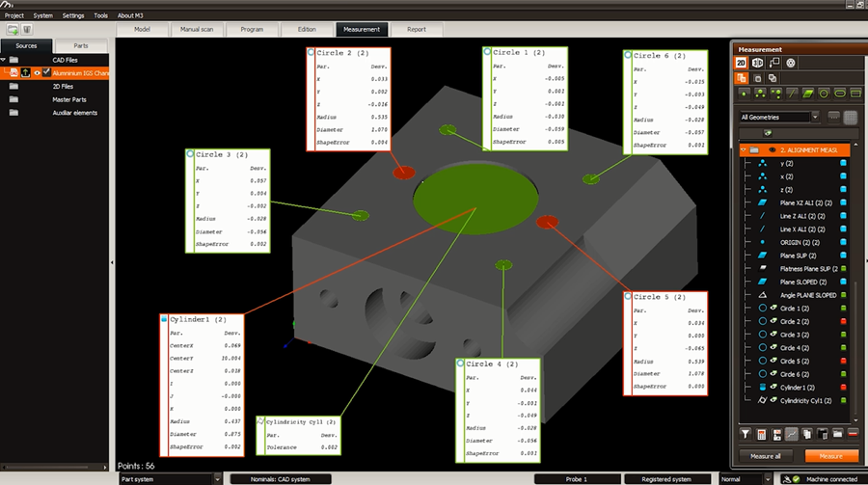
Task: Click the add source icon above Sources tab
Action: click(x=13, y=31)
